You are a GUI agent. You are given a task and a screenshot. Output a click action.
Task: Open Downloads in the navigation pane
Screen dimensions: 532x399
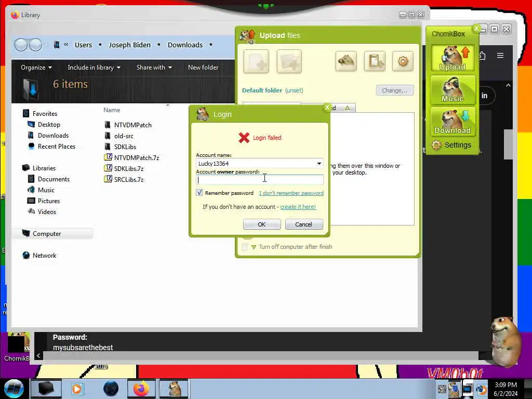[48, 136]
